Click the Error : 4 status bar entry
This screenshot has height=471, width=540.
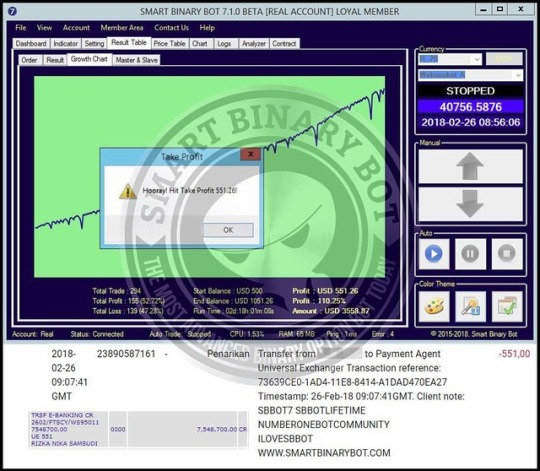point(383,334)
